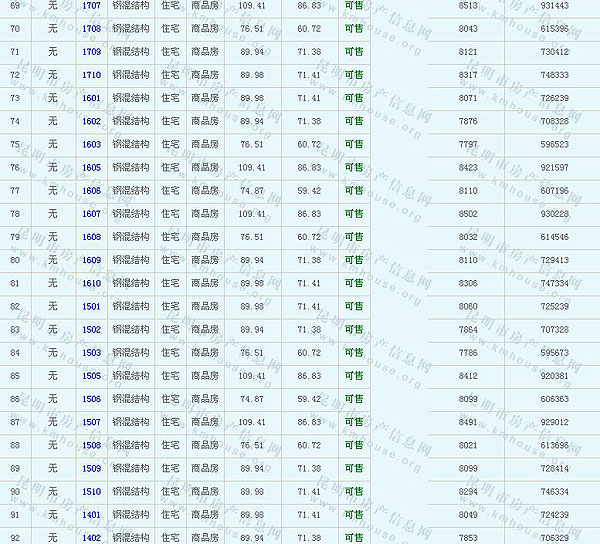Select the 1503 room link
Image resolution: width=600 pixels, height=544 pixels.
[x=92, y=353]
